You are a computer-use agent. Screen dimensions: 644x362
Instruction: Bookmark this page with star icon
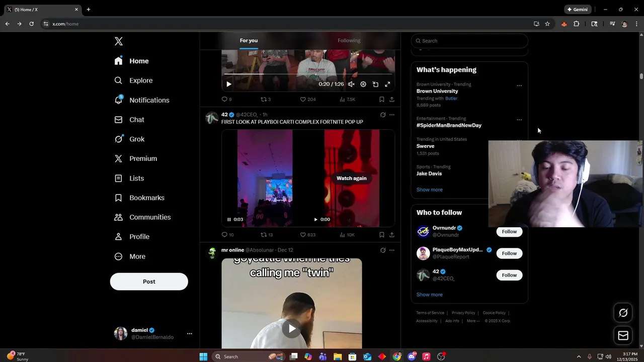[x=547, y=24]
